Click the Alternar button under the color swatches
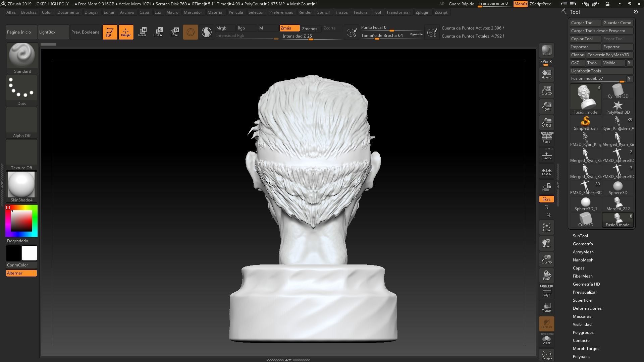644x362 pixels. click(21, 273)
